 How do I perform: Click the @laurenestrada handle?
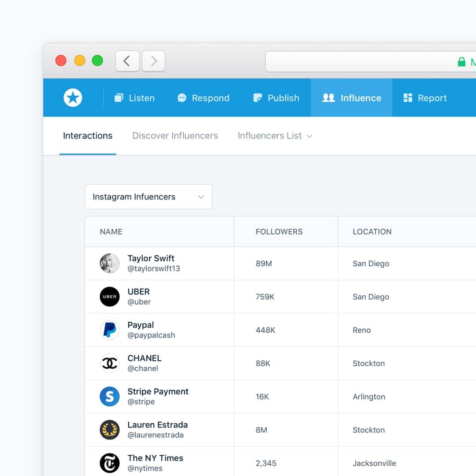[x=156, y=435]
